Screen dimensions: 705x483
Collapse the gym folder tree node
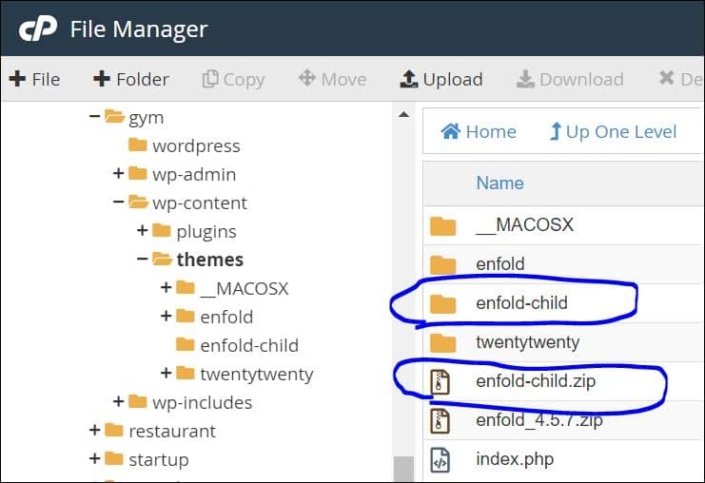(x=95, y=117)
